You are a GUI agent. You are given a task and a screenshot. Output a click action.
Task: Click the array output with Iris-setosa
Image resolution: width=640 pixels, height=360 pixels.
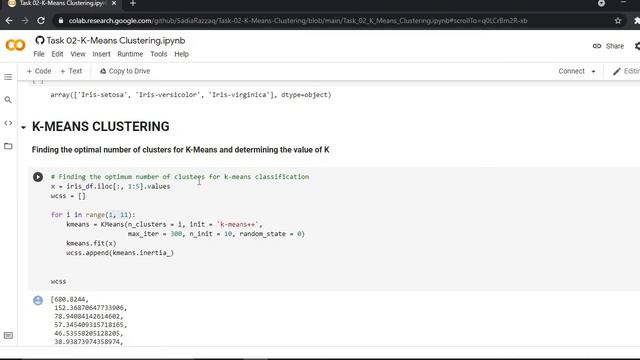pyautogui.click(x=191, y=95)
